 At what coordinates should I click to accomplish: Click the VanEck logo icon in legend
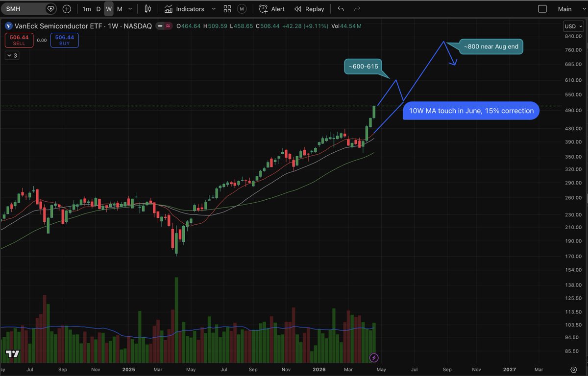coord(8,26)
